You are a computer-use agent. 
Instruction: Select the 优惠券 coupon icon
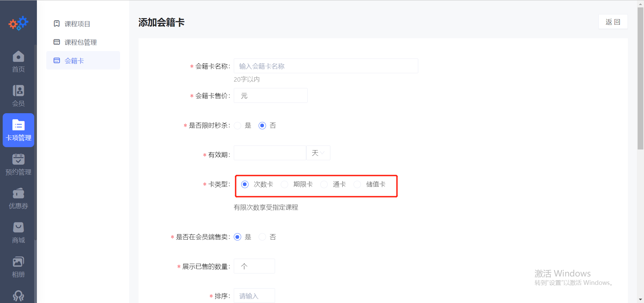[18, 198]
